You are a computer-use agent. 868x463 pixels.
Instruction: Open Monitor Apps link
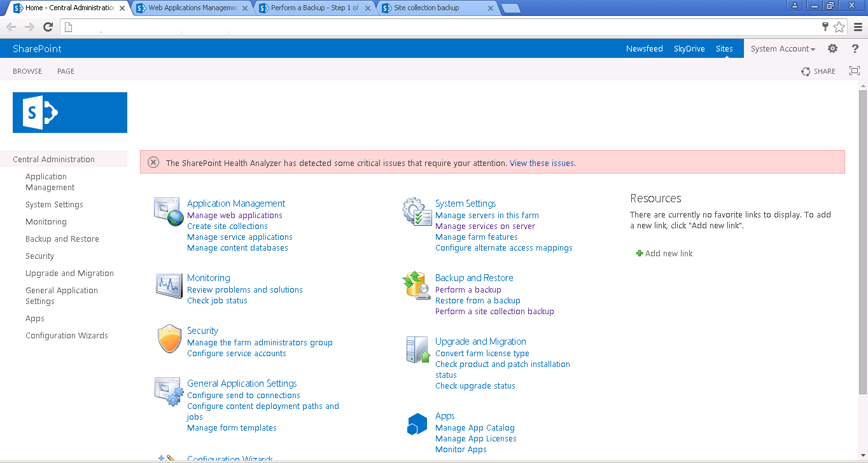point(461,449)
